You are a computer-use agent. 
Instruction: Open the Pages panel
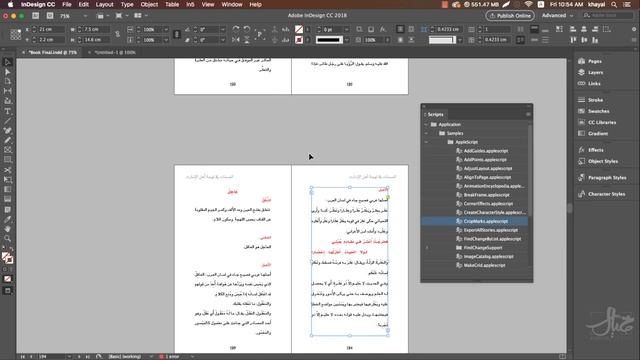(595, 61)
